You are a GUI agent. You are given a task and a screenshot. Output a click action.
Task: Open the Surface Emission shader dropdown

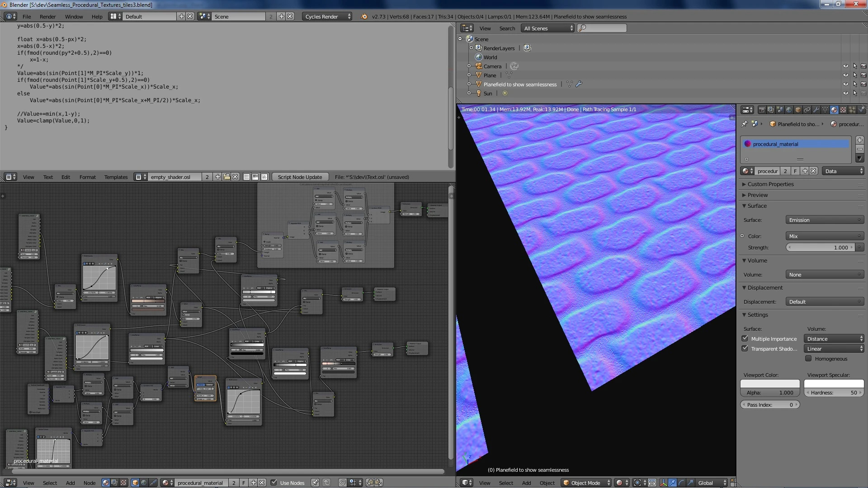coord(824,220)
